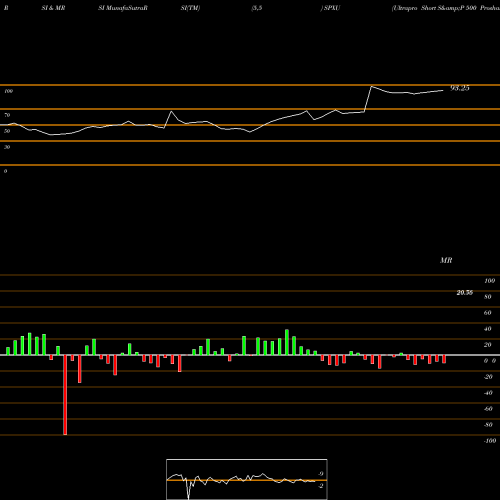This screenshot has height=500, width=500.
Task: Click the -100 label on MR axis
Action: pos(490,441)
